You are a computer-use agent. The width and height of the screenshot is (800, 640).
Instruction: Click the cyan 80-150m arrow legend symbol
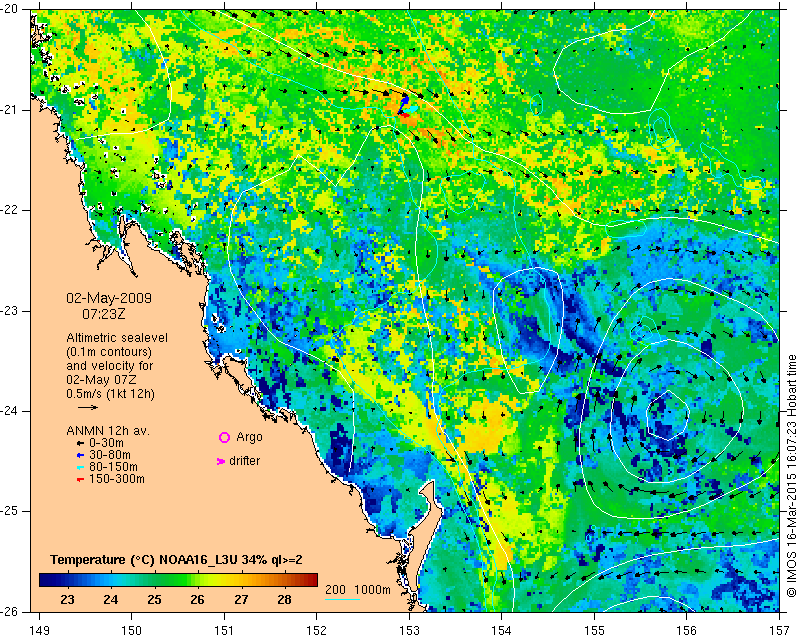click(80, 467)
